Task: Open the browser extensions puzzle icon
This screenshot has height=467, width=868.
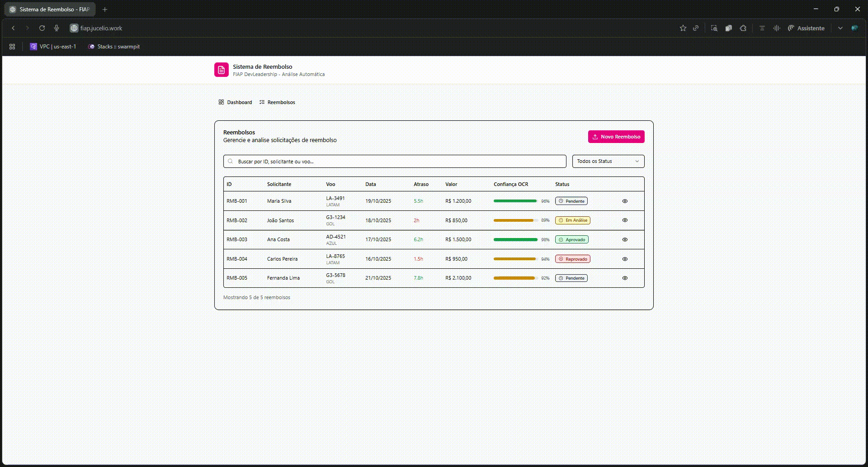Action: (743, 28)
